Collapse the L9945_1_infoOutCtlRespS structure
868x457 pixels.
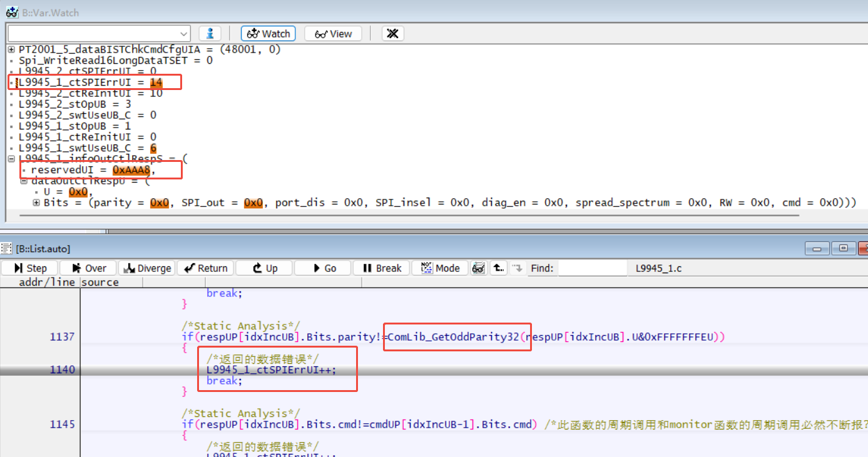pos(11,159)
